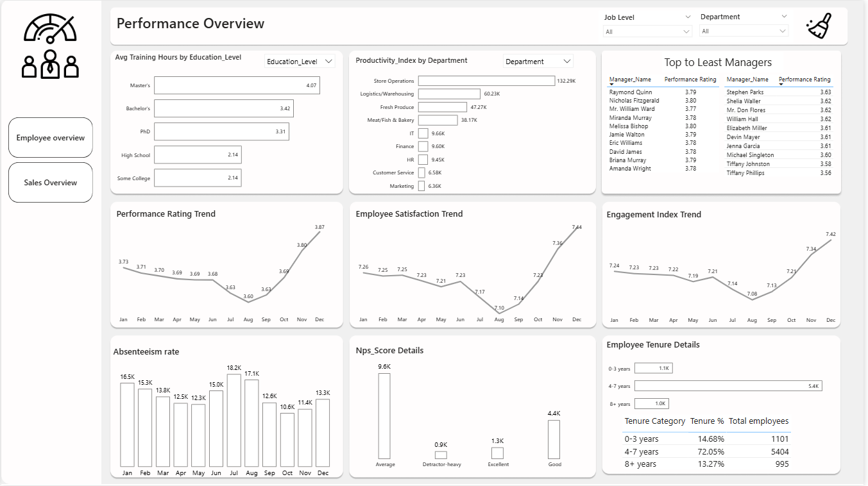Click the 4-7 years tenure bar
868x486 pixels.
point(728,386)
